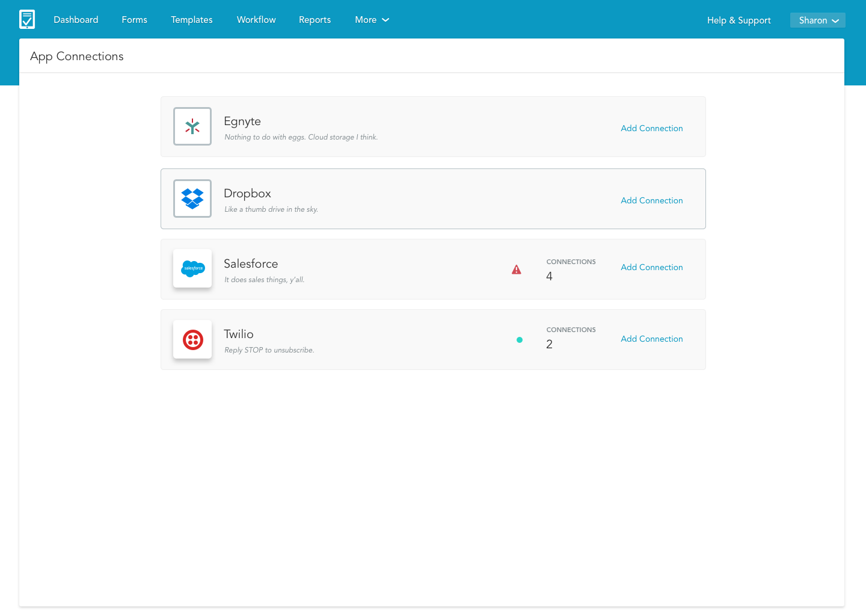Expand the More menu
The height and width of the screenshot is (616, 866).
pos(372,20)
